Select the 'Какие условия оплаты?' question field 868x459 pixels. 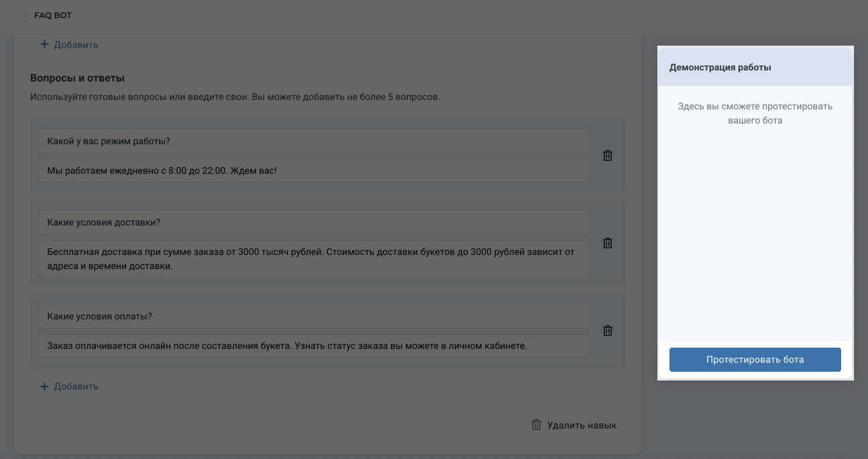(313, 316)
